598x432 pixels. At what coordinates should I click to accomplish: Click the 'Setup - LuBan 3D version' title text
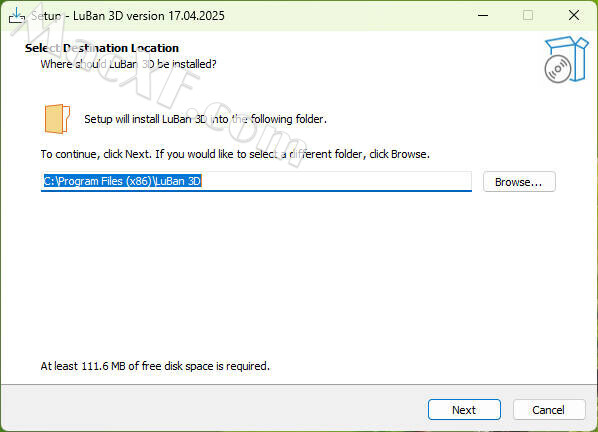pyautogui.click(x=128, y=16)
